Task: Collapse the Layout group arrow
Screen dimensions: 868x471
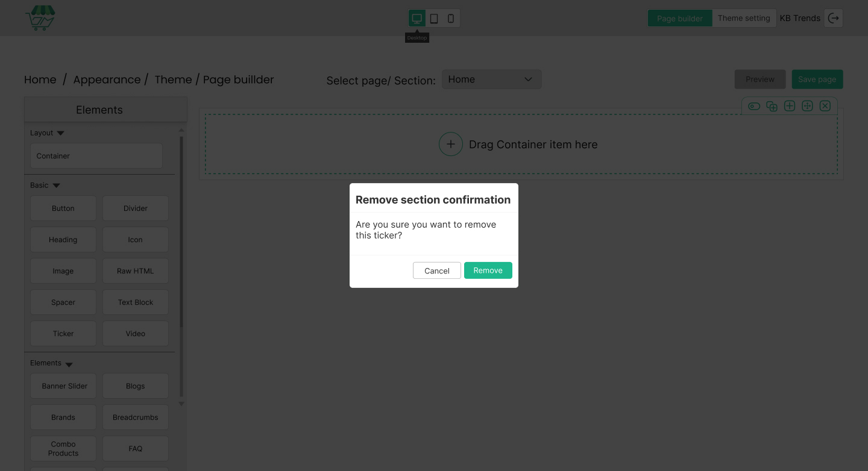Action: [x=60, y=133]
